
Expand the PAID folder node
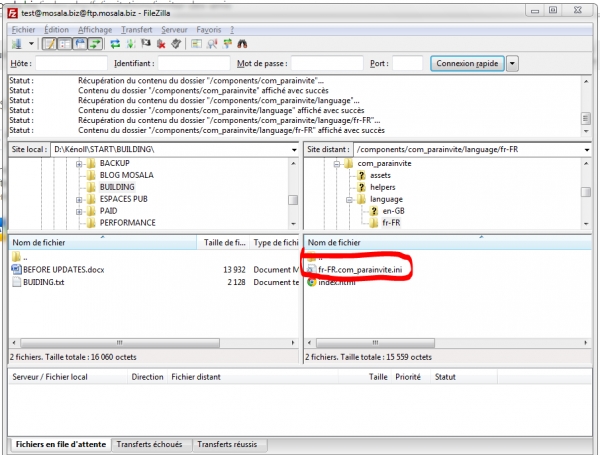(79, 211)
